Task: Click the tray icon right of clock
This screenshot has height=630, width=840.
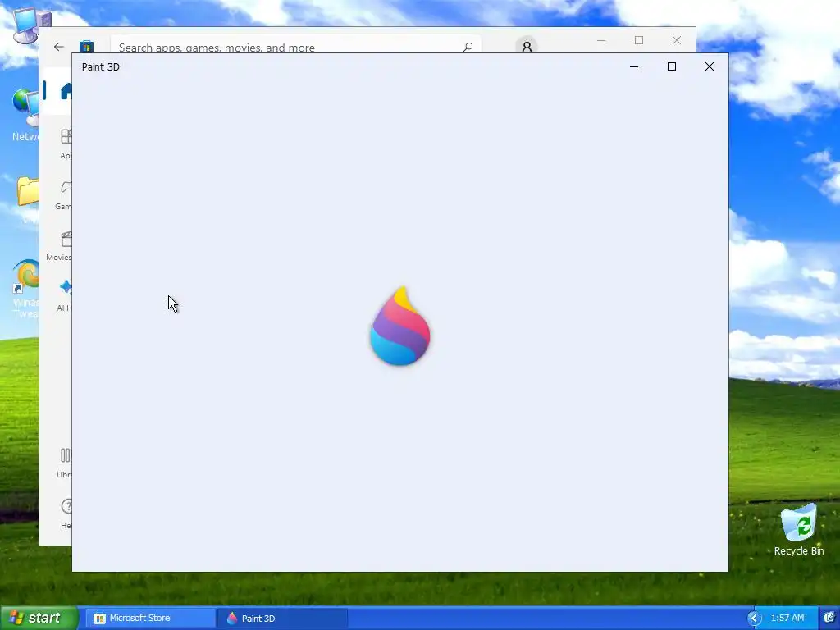Action: point(829,619)
